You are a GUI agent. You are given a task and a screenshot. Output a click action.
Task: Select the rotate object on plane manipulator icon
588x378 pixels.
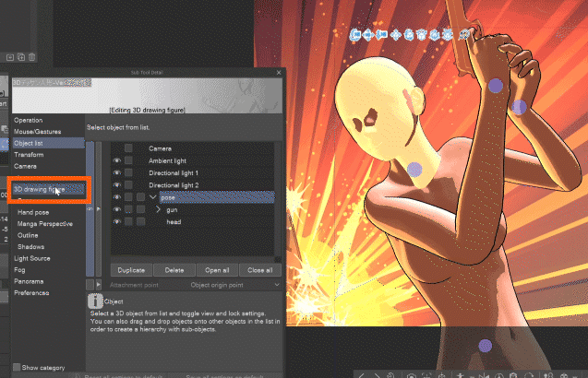click(422, 35)
